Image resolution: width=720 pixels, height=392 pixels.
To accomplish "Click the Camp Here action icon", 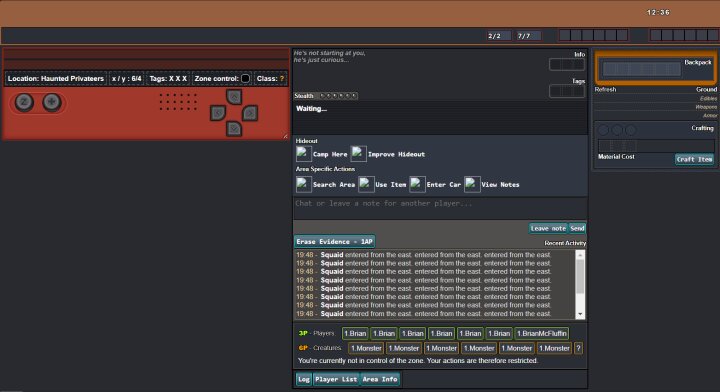I will pos(304,154).
